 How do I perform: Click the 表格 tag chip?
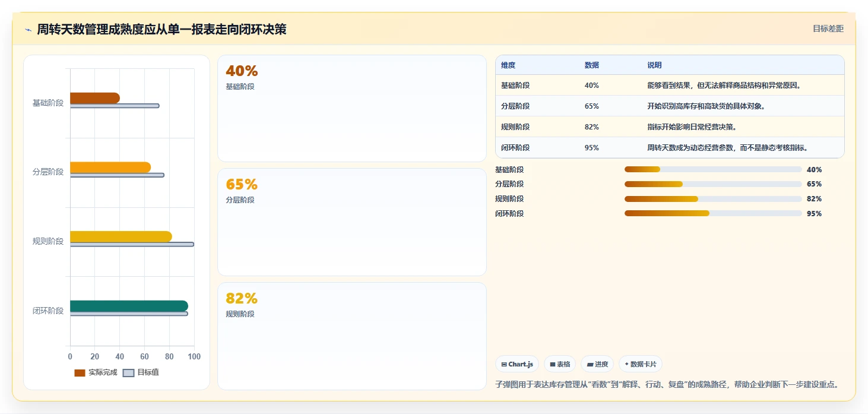(x=560, y=364)
